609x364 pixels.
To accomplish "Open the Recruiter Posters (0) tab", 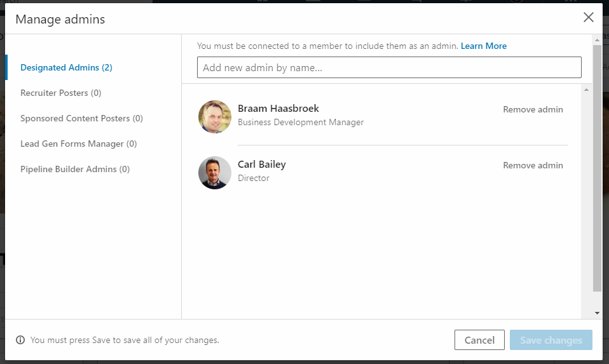I will point(61,93).
